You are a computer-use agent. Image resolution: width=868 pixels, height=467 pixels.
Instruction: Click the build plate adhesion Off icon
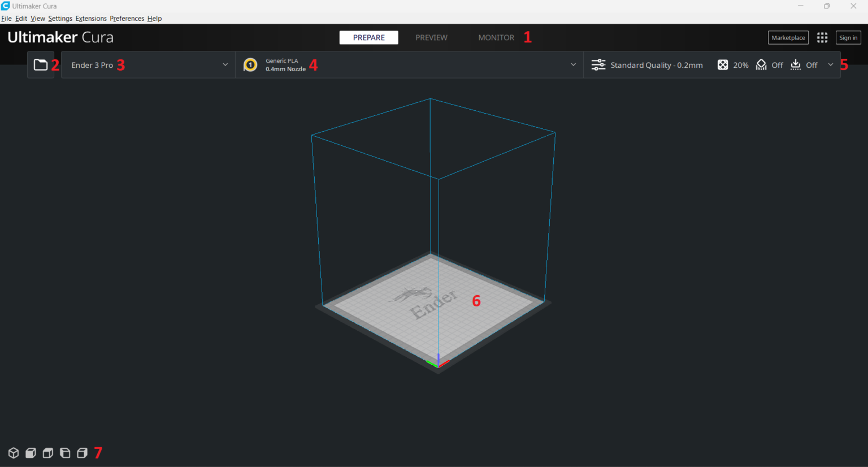pos(796,64)
